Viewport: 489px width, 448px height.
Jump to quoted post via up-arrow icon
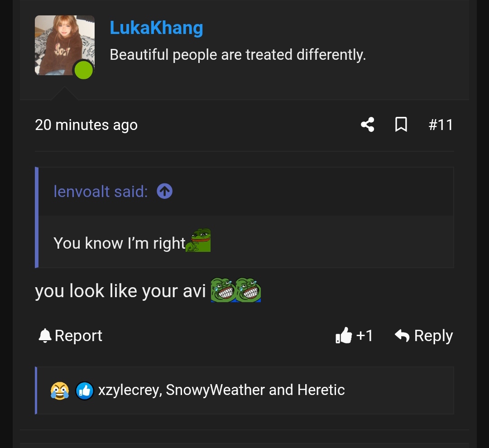tap(164, 192)
